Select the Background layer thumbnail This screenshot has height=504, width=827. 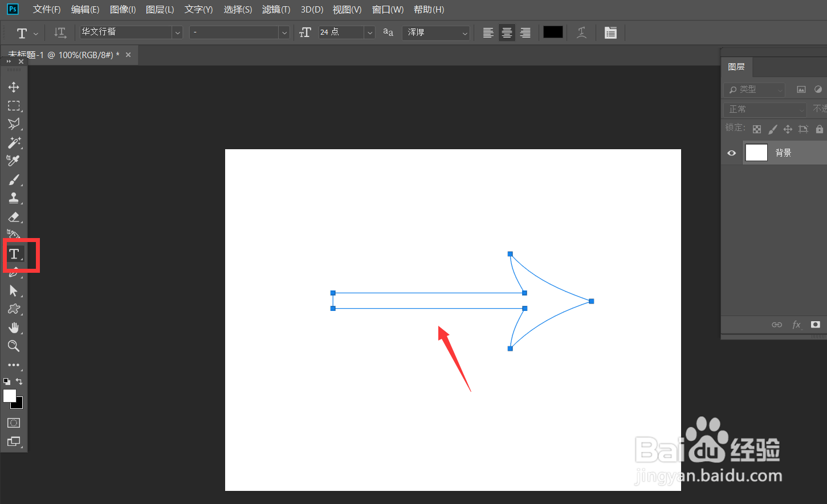pyautogui.click(x=756, y=153)
